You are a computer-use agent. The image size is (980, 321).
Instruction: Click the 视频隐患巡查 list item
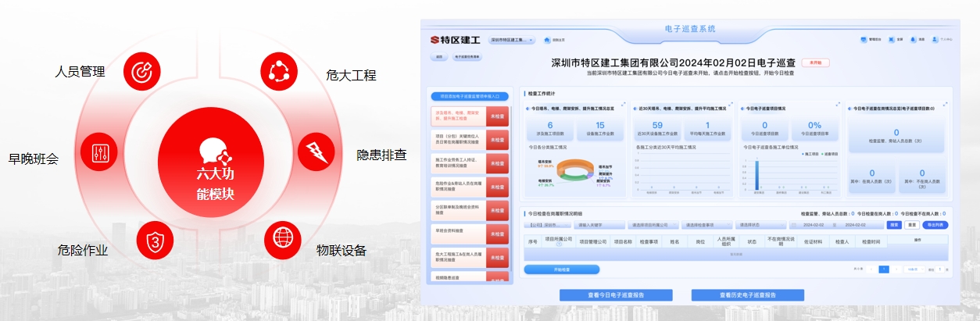click(458, 278)
